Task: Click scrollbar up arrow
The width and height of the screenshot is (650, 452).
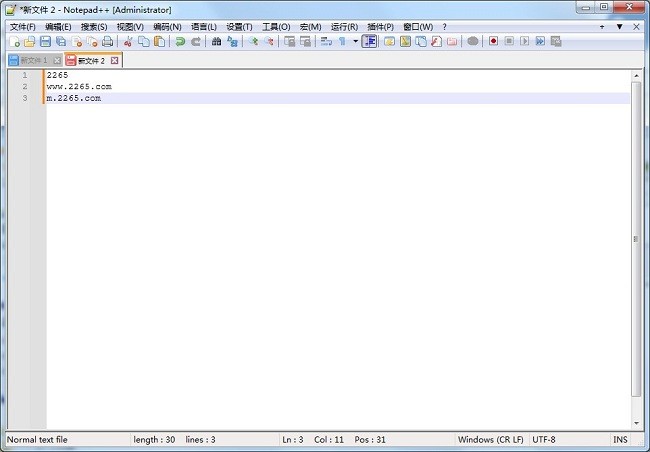Action: 636,75
